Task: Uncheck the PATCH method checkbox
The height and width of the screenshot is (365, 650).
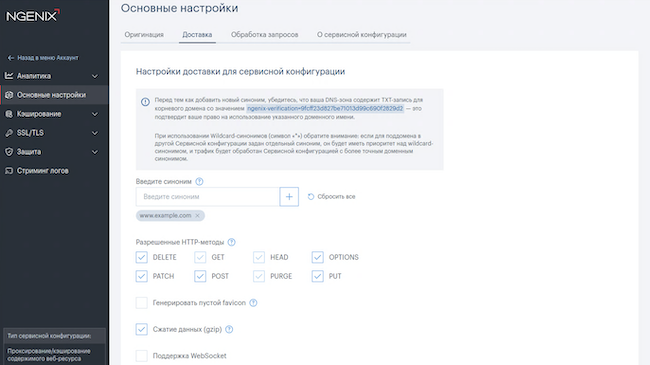Action: point(141,276)
